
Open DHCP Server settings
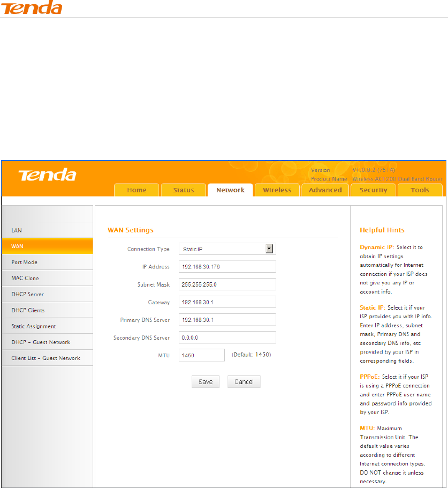[47, 294]
